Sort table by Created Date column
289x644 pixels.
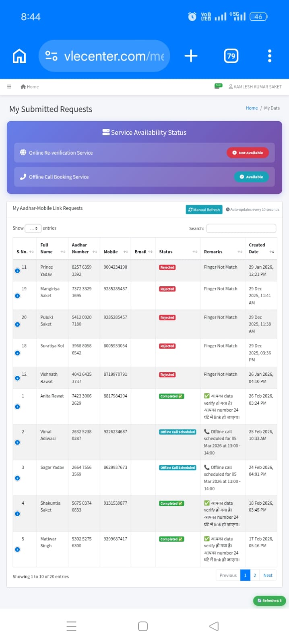(x=261, y=248)
